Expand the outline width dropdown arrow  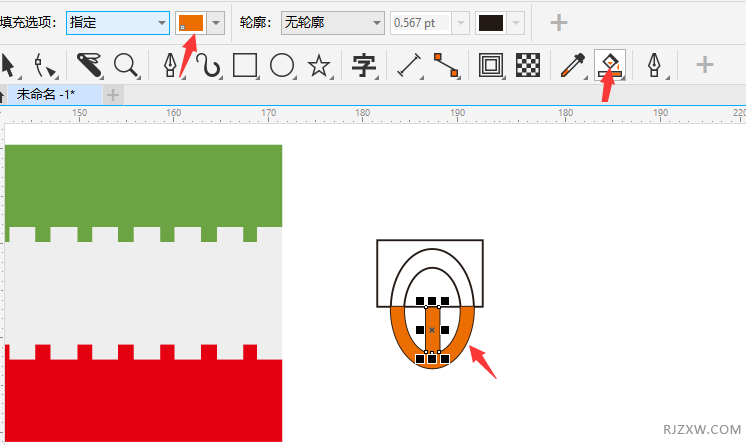tap(461, 23)
